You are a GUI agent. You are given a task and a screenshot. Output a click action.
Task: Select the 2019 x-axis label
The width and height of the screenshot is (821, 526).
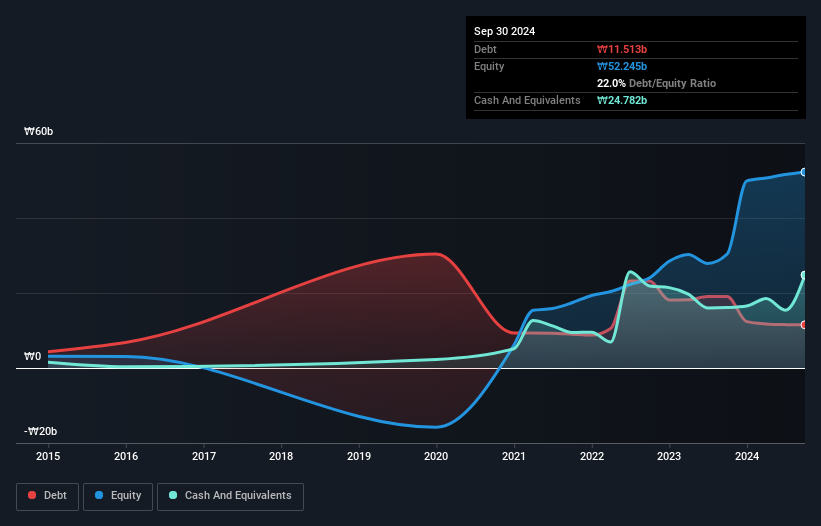click(x=359, y=456)
